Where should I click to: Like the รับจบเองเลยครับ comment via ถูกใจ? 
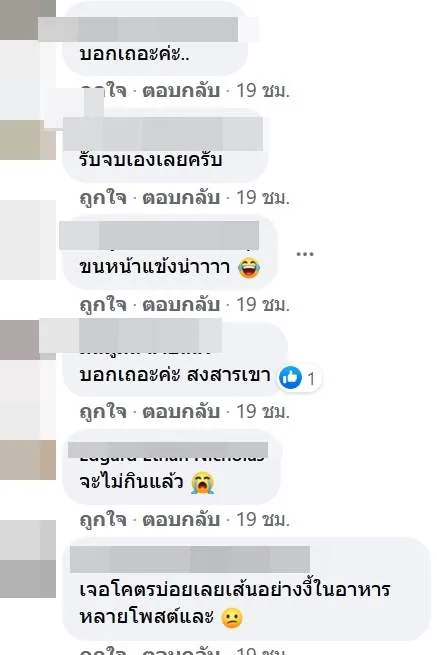click(x=103, y=198)
